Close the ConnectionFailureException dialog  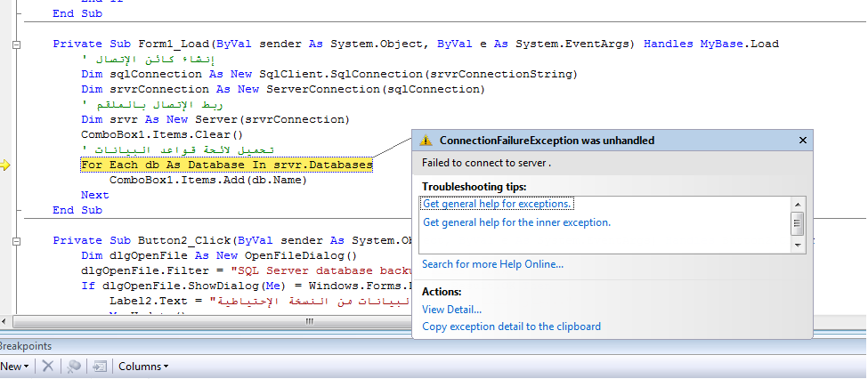[803, 141]
